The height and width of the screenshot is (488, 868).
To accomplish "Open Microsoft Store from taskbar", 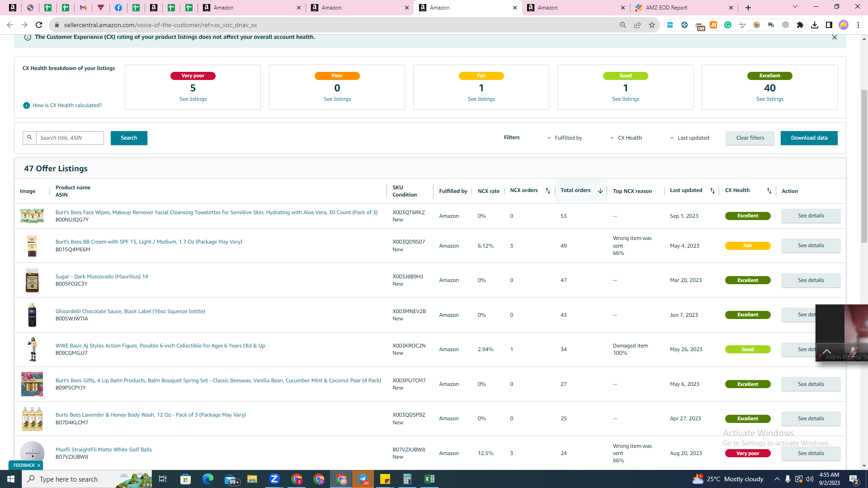I will click(x=185, y=479).
